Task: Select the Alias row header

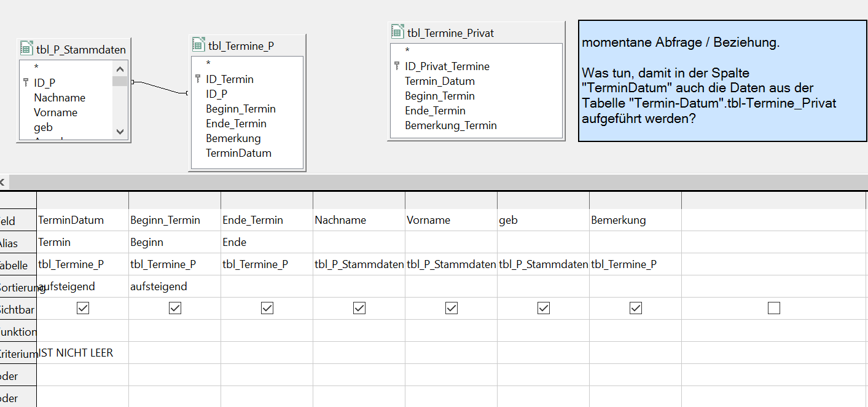Action: pos(18,242)
